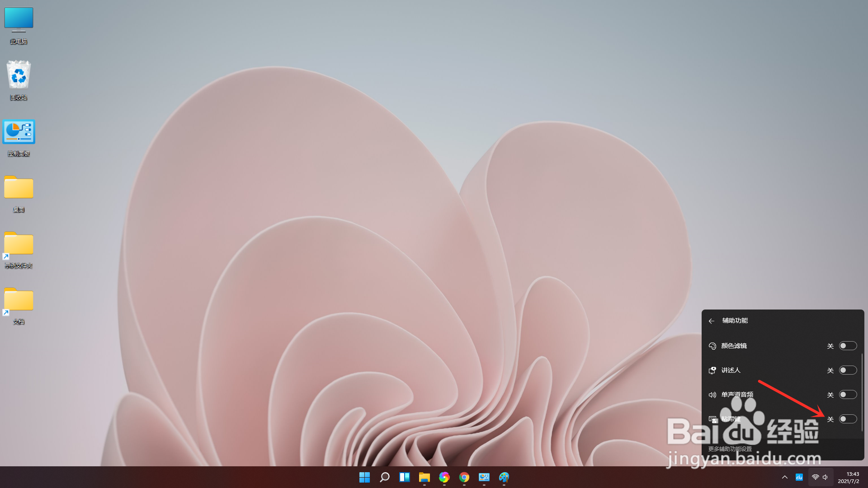Open the 更多辅助功能设置 link
Screen dimensions: 868x488
(730, 449)
